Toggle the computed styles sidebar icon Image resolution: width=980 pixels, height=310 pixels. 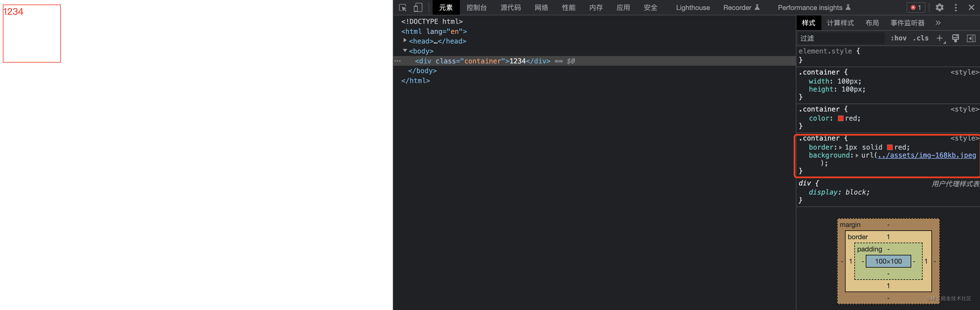pyautogui.click(x=971, y=38)
